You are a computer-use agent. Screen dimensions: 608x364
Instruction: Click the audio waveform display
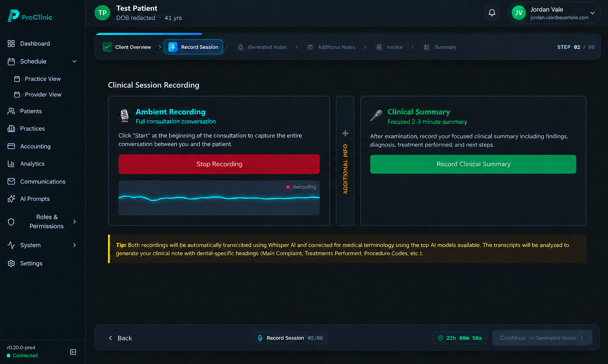pyautogui.click(x=219, y=198)
